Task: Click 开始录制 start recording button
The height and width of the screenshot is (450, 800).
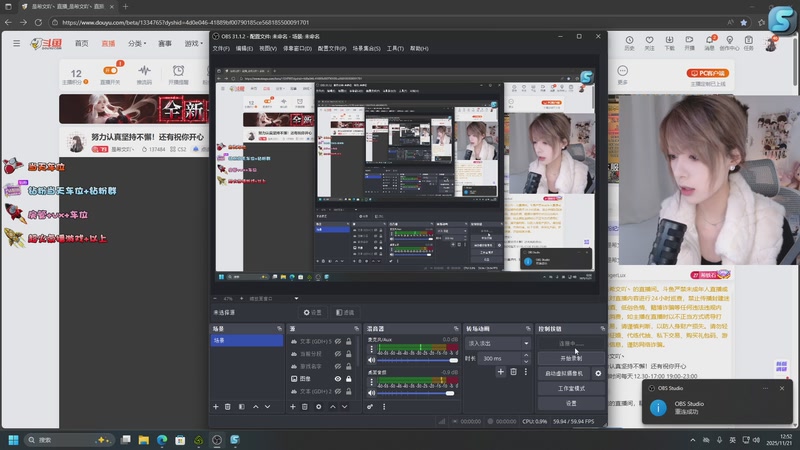Action: (x=571, y=358)
